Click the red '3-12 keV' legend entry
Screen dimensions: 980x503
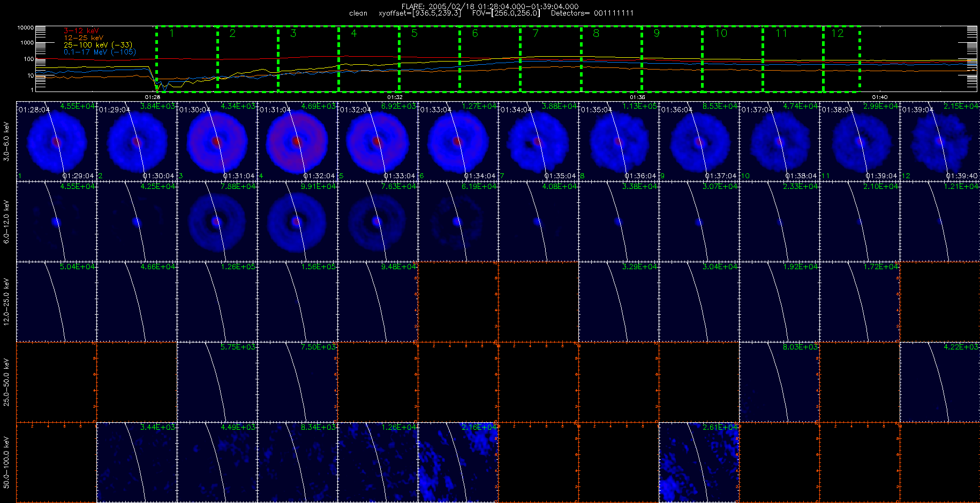click(81, 31)
